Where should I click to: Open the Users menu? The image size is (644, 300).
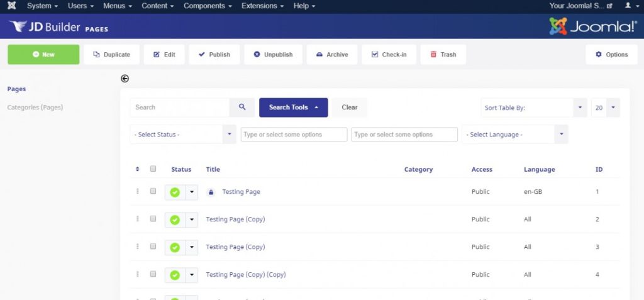coord(81,6)
